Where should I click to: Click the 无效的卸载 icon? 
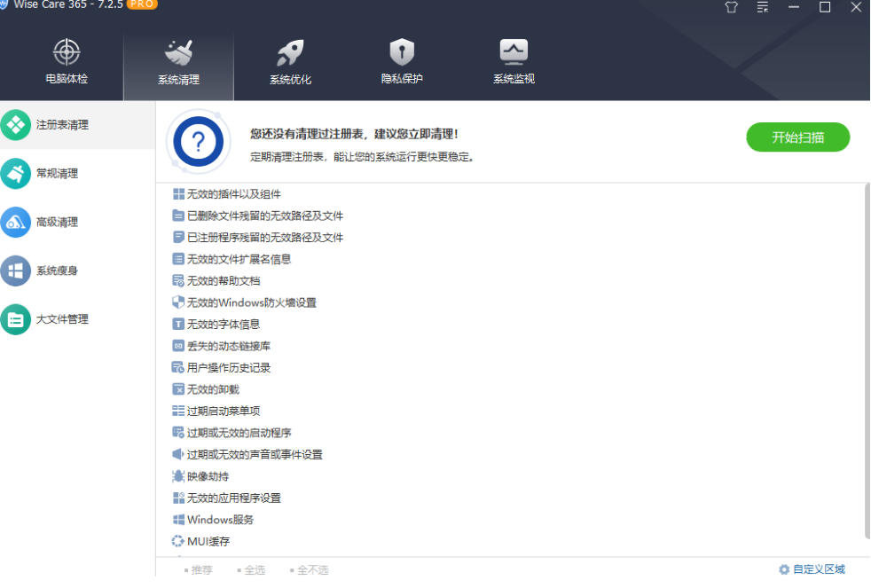click(178, 389)
